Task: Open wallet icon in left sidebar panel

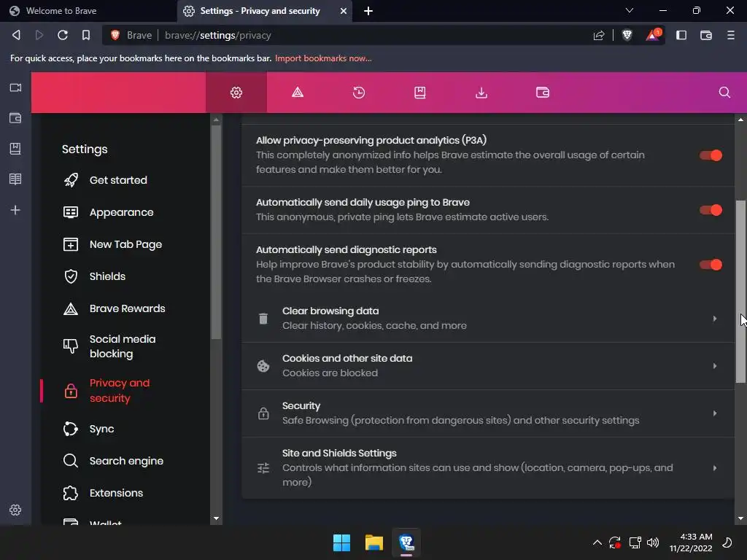Action: coord(15,118)
